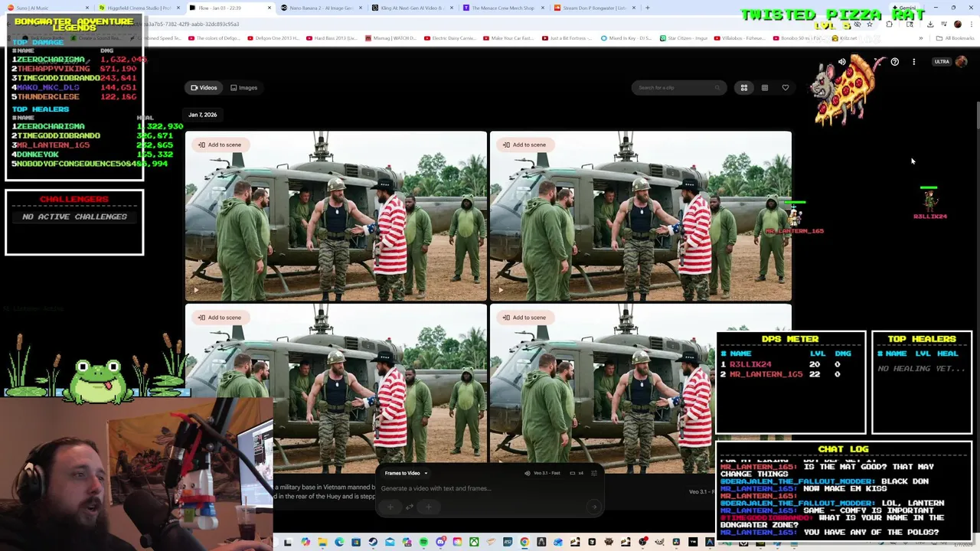Viewport: 980px width, 551px height.
Task: Submit the prompt with the arrow button
Action: coord(593,507)
